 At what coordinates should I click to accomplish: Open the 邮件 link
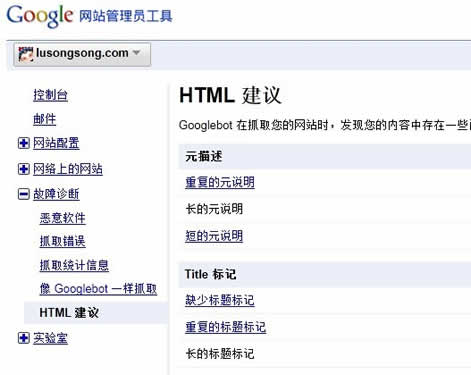click(44, 119)
